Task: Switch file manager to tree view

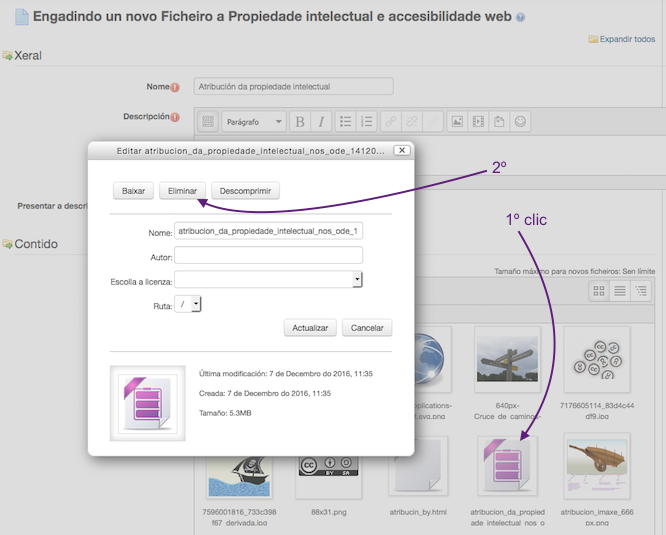Action: (x=641, y=291)
